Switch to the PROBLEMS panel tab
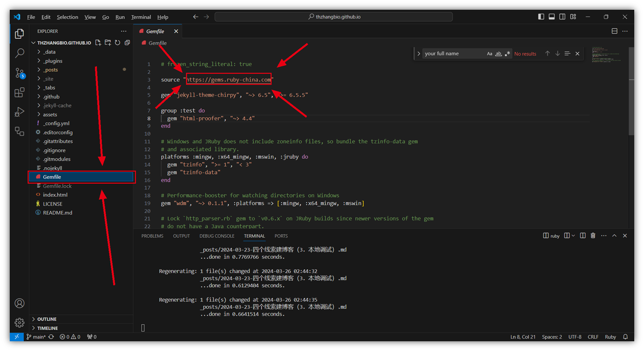Image resolution: width=644 pixels, height=351 pixels. [152, 236]
